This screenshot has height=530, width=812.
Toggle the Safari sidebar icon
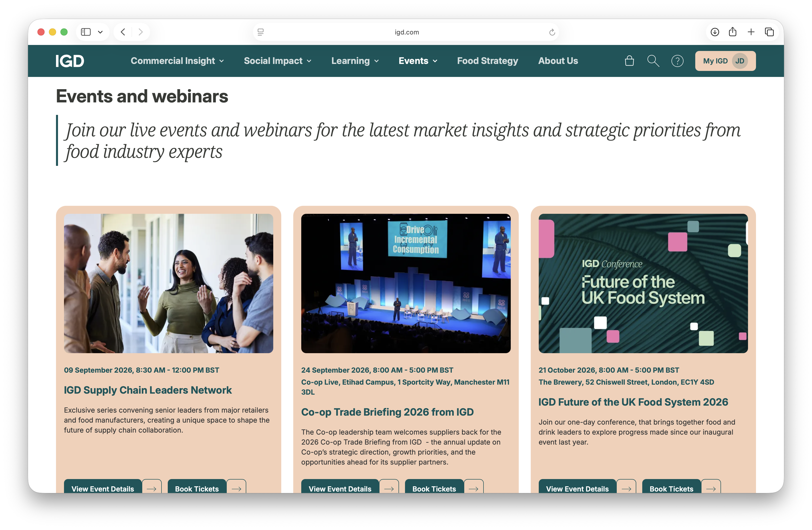coord(86,32)
